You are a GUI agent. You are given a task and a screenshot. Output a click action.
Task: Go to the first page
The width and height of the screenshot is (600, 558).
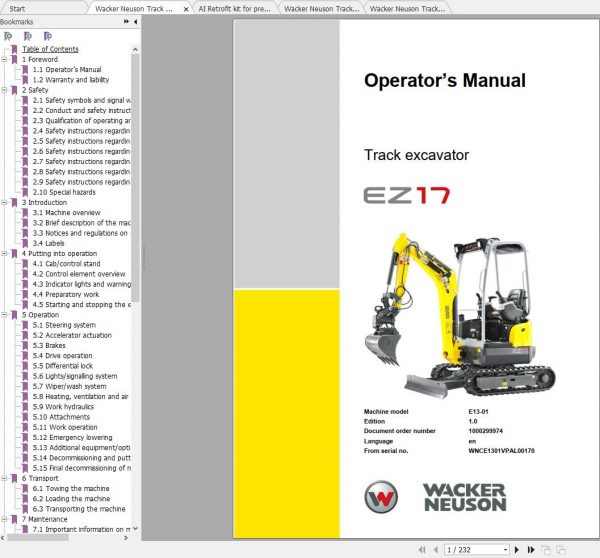point(422,550)
